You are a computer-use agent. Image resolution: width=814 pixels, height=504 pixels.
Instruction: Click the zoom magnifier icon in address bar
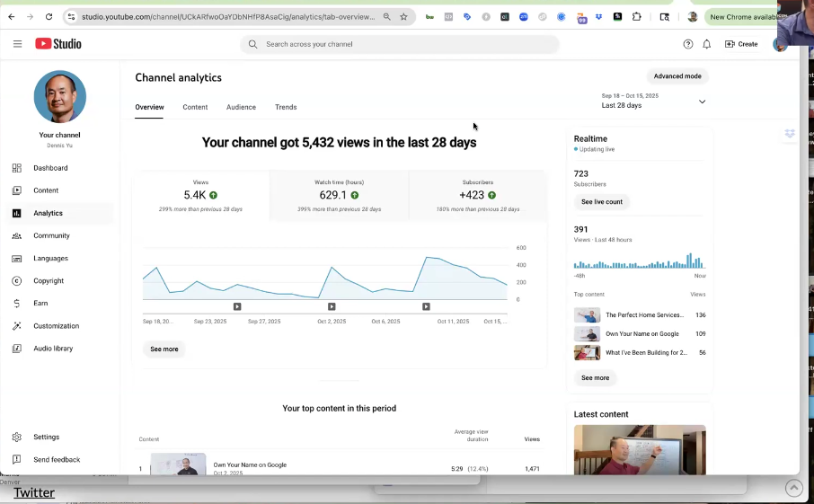point(386,16)
